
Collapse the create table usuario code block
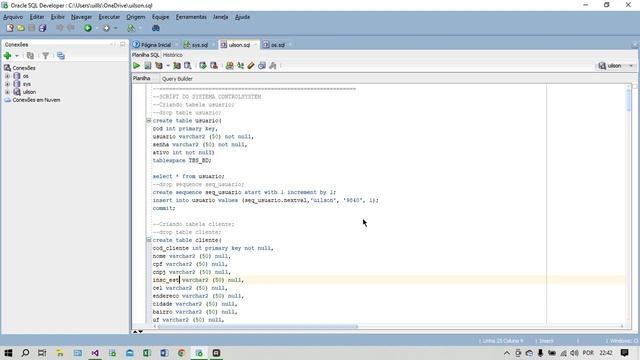(x=149, y=120)
